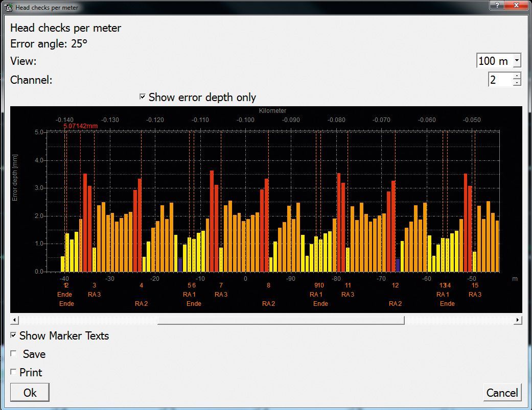
Task: Click the right arrow of the horizontal scrollbar
Action: pos(517,320)
